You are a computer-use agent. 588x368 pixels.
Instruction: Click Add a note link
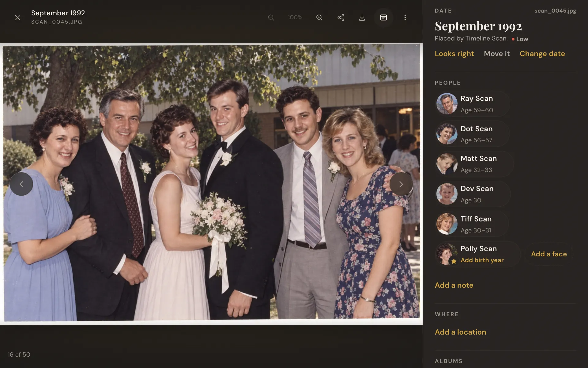(x=454, y=285)
